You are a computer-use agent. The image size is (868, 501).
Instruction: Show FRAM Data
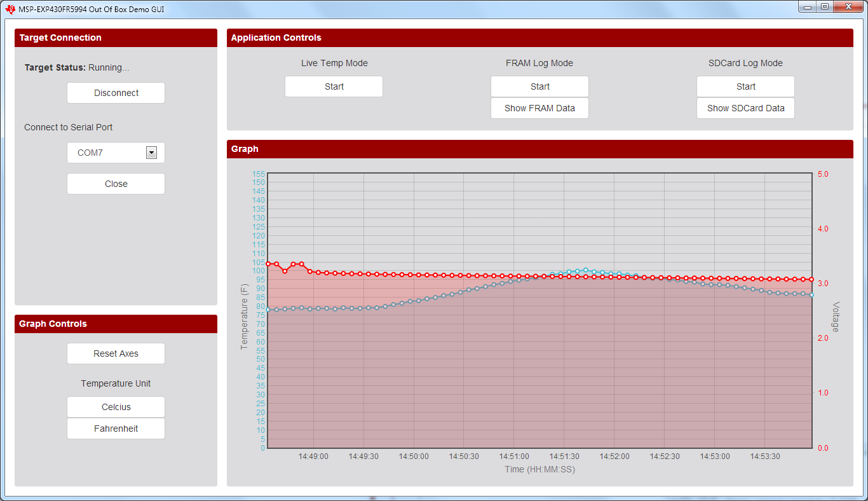pyautogui.click(x=539, y=108)
